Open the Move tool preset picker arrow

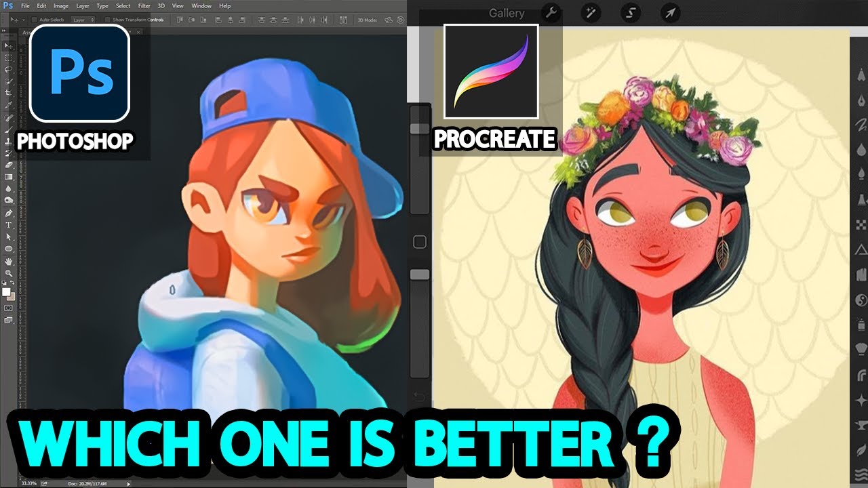point(22,20)
